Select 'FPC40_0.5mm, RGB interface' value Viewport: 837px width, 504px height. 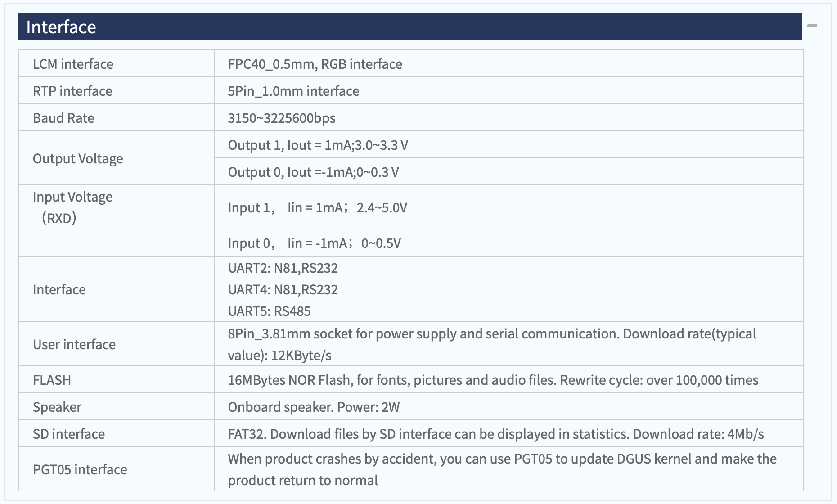[315, 64]
